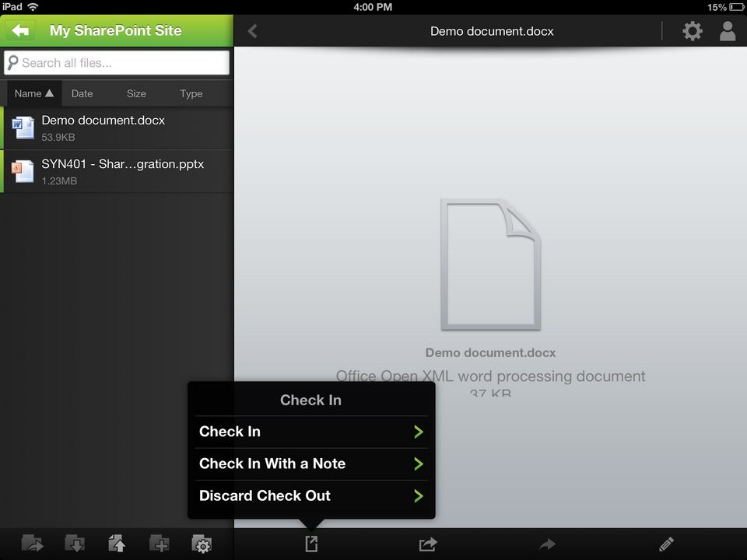Screen dimensions: 747x560
Task: Click the chevron beside Check In
Action: click(419, 432)
